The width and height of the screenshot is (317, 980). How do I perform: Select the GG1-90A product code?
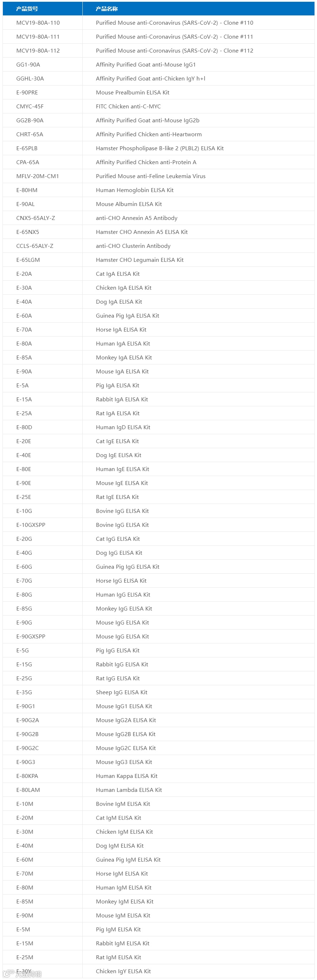(28, 65)
